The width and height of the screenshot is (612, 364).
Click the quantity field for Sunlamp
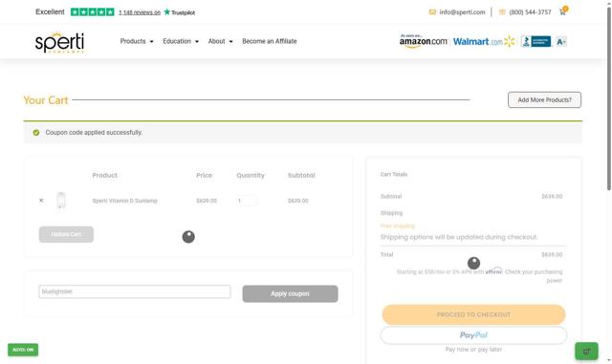click(246, 201)
